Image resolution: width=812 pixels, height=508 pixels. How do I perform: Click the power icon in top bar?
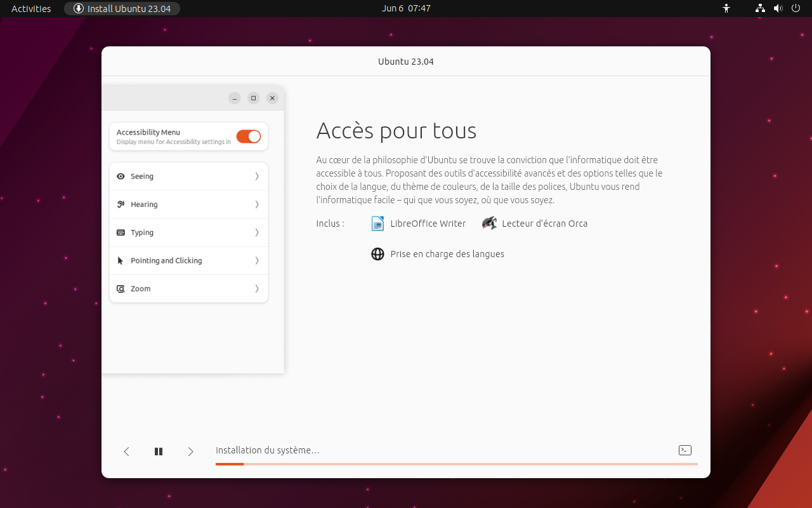point(797,8)
